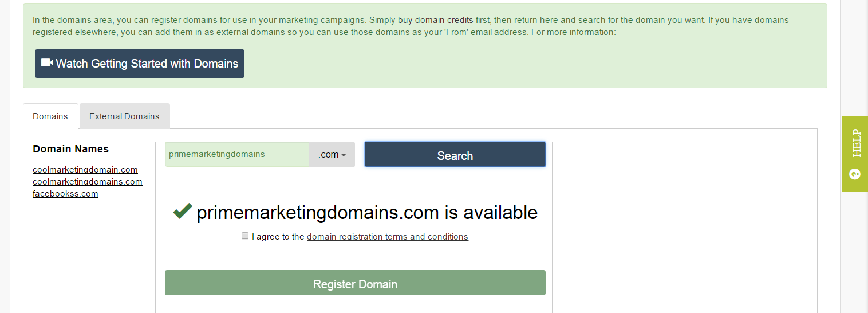The image size is (868, 313).
Task: Click the Domain Names sidebar heading
Action: tap(71, 149)
